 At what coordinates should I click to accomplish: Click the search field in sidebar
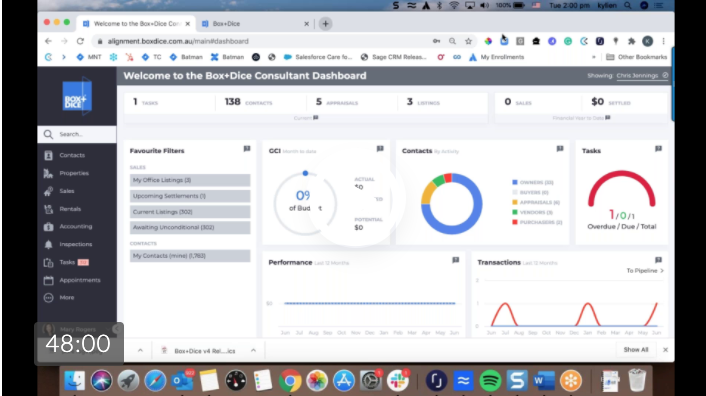pyautogui.click(x=77, y=135)
